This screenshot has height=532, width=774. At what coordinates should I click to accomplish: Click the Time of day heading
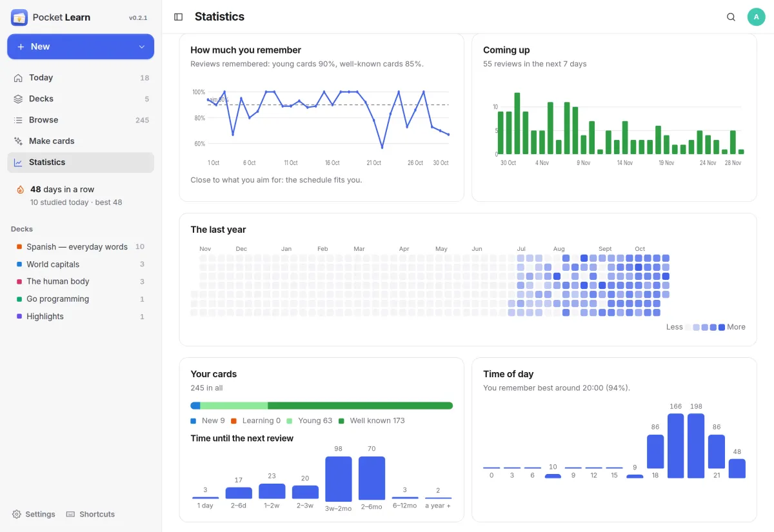508,374
